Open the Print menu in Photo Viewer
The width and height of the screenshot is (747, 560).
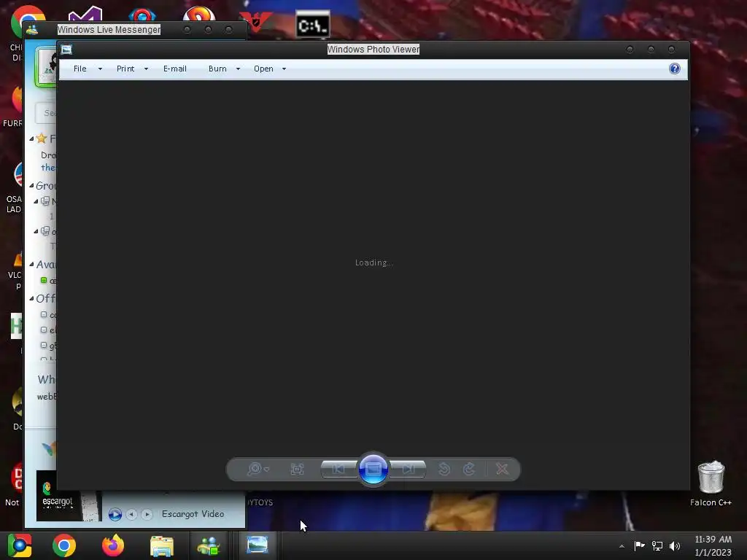125,69
